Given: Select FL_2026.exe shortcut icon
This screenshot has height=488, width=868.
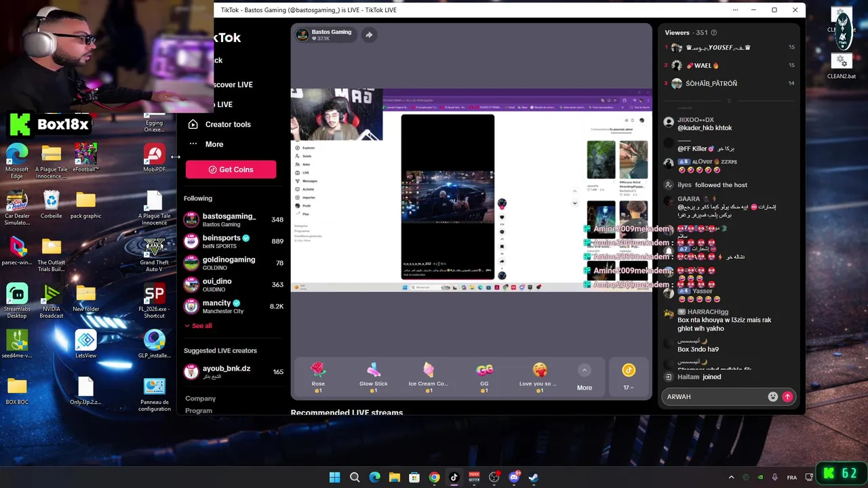Looking at the screenshot, I should tap(154, 301).
